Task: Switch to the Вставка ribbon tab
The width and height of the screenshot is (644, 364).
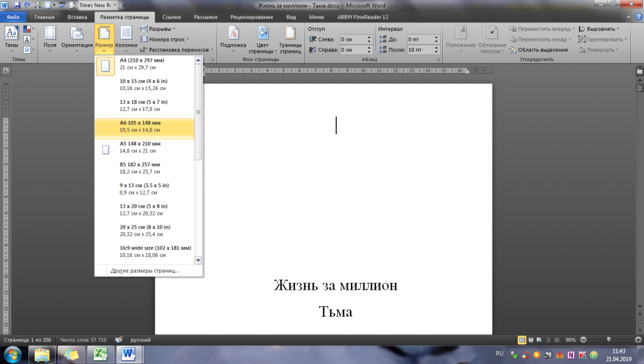Action: coord(77,18)
